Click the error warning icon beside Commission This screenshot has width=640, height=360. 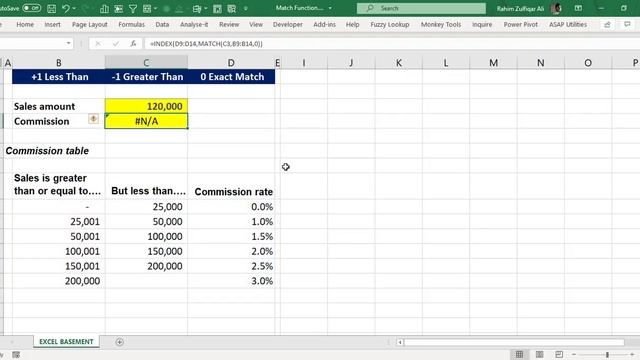click(93, 119)
